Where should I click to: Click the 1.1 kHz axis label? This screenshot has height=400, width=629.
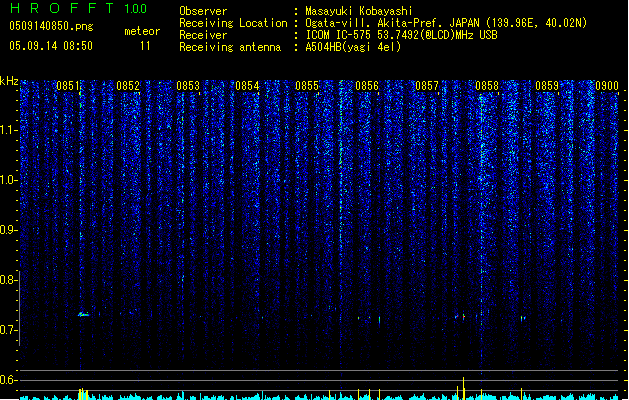[x=8, y=130]
